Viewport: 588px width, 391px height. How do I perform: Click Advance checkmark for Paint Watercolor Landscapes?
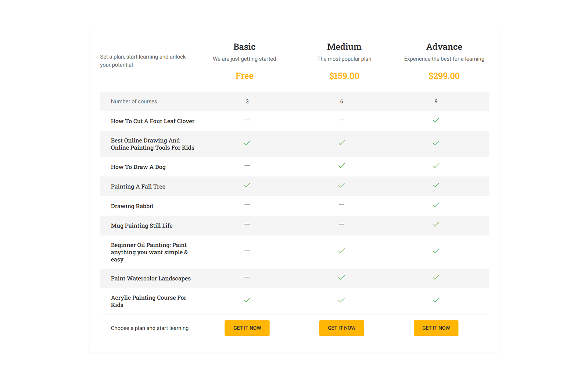coord(436,277)
